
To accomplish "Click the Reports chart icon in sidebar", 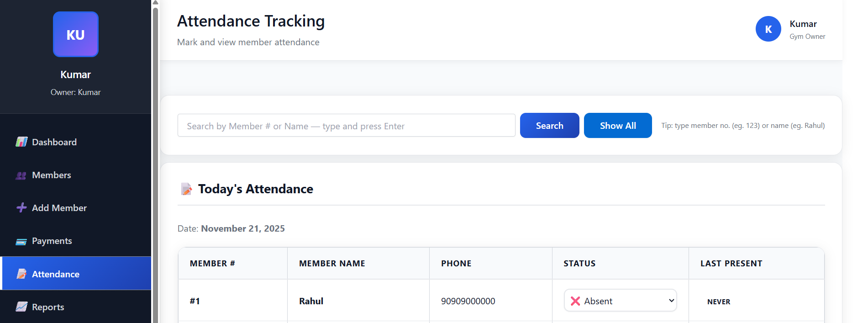I will [x=21, y=307].
